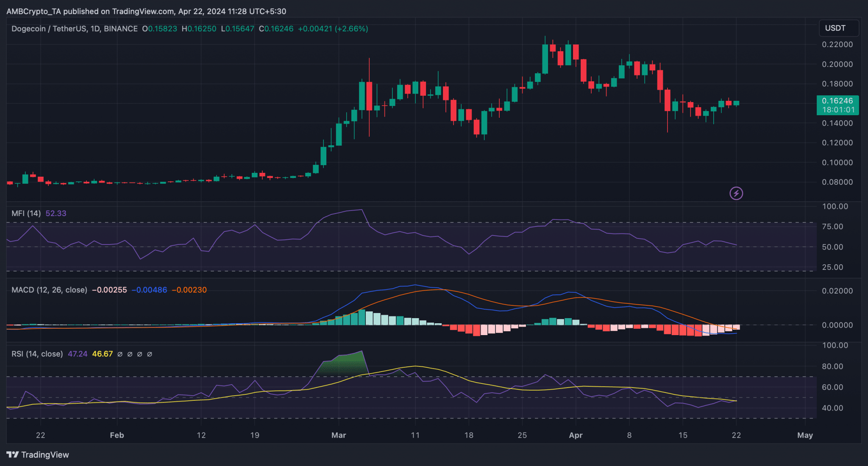Click the yellow RSI value 46.67

tap(103, 354)
